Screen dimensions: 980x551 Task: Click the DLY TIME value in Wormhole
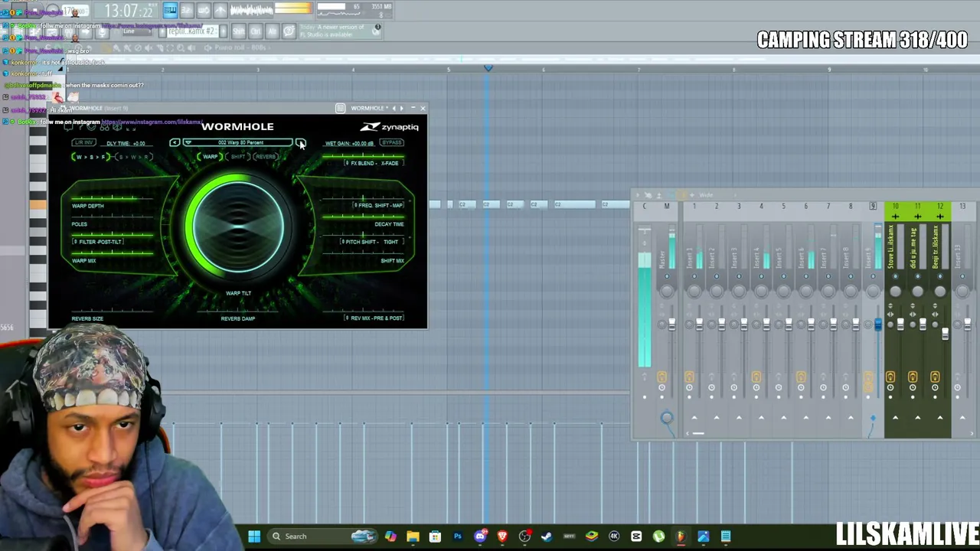(126, 143)
